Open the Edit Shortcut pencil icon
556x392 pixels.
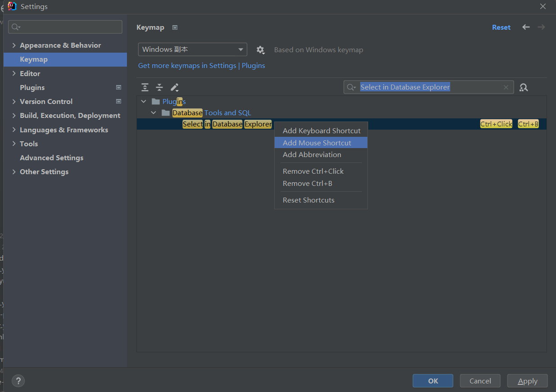175,87
